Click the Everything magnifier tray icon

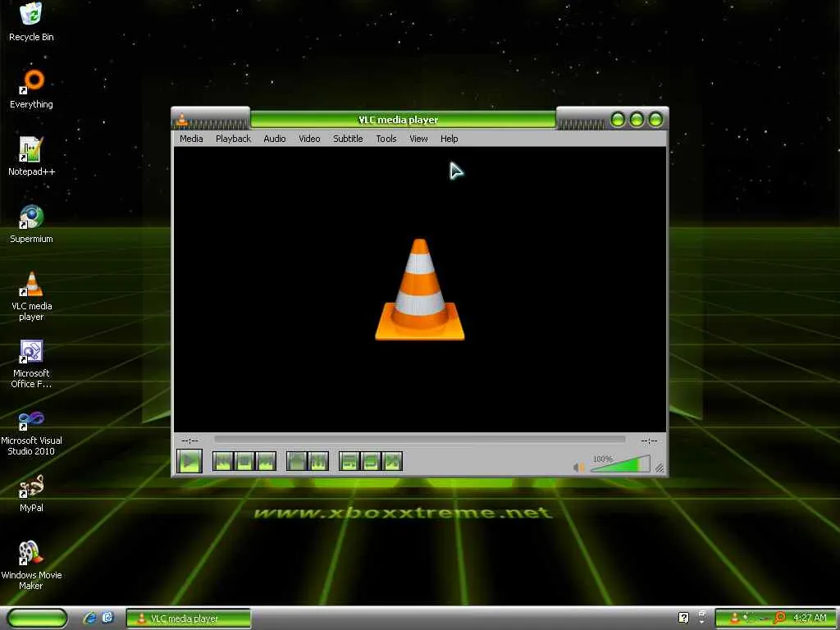779,618
